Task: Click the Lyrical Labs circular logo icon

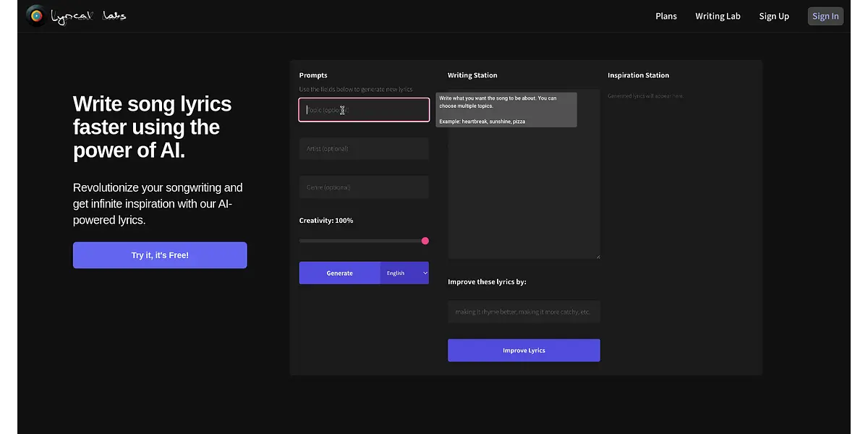Action: [x=36, y=16]
